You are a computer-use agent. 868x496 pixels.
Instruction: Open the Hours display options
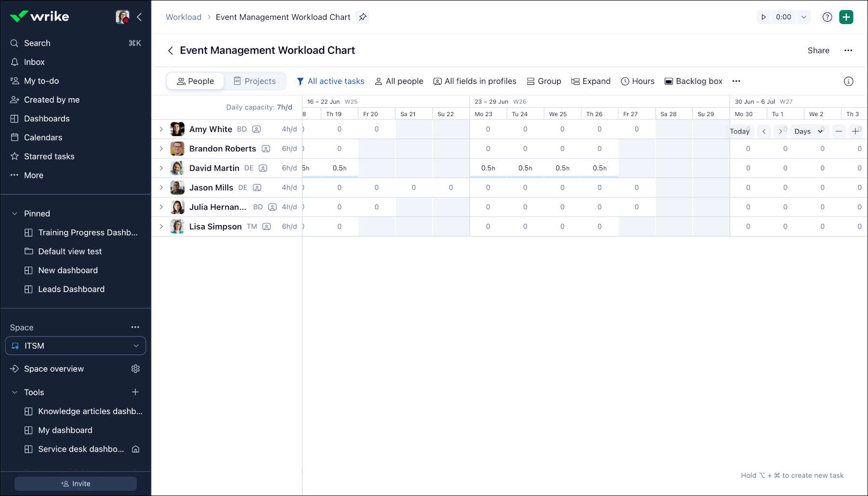637,81
